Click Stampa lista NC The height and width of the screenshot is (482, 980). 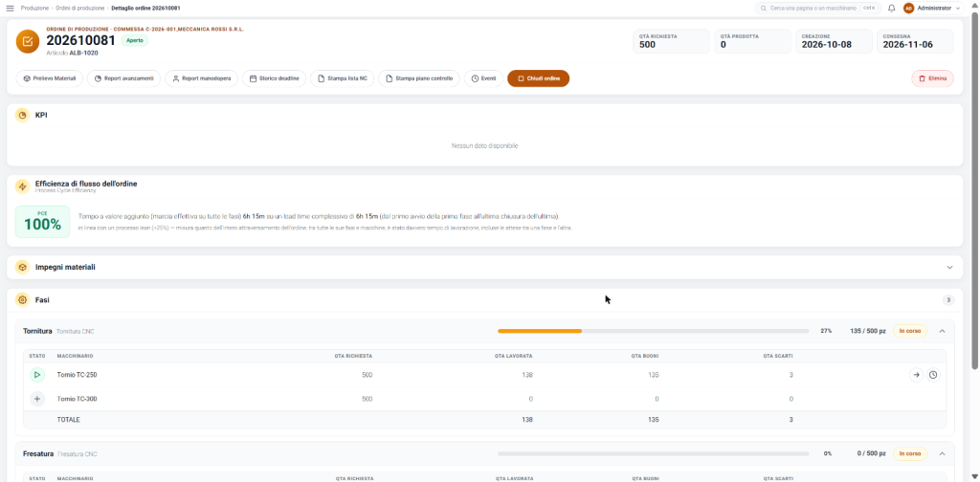click(343, 78)
